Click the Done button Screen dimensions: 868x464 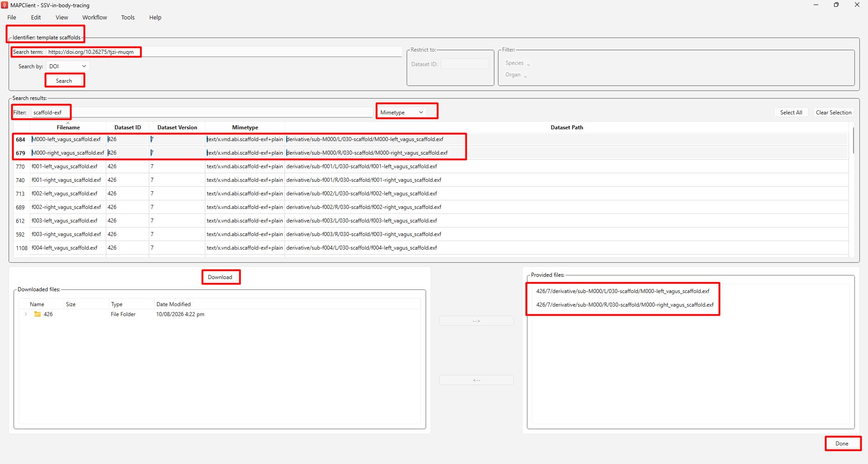point(842,443)
